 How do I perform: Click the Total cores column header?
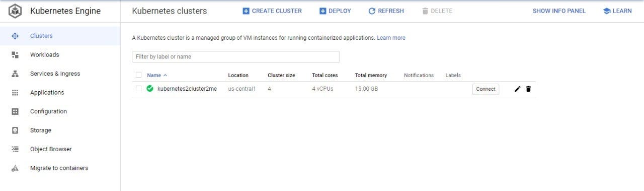click(325, 75)
